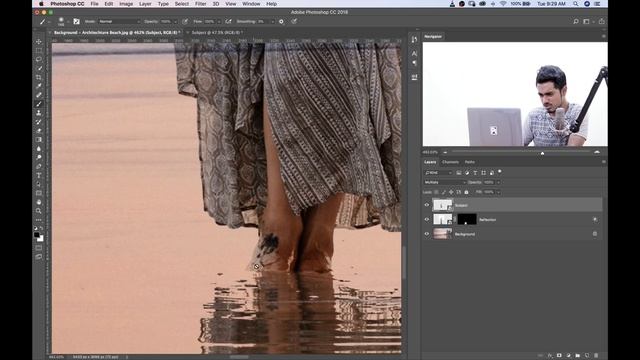Select the Crop tool
The height and width of the screenshot is (360, 640).
(x=39, y=77)
